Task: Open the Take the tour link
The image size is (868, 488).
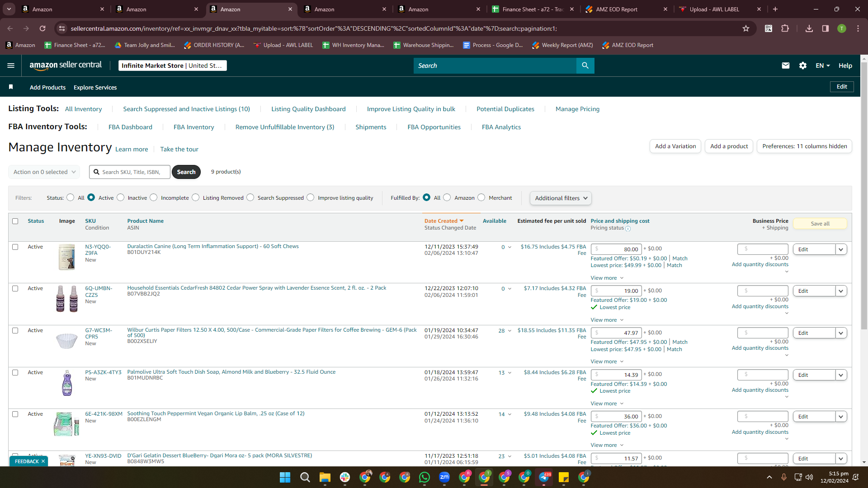Action: tap(179, 149)
